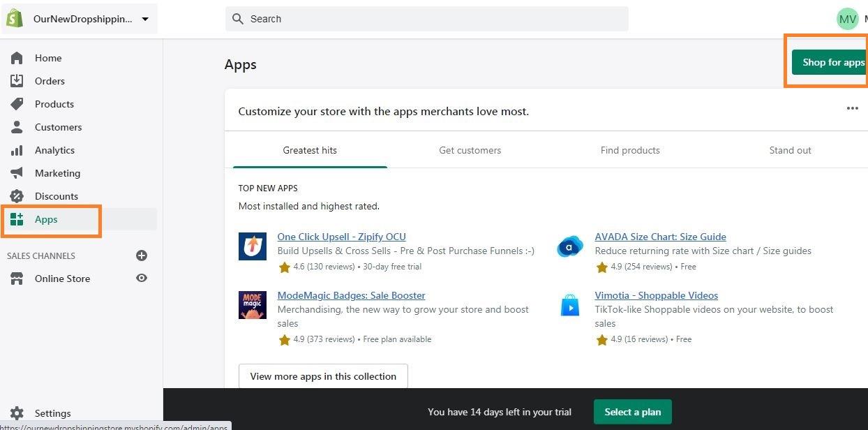The width and height of the screenshot is (868, 430).
Task: Click the ModeMagic rating star
Action: coord(284,339)
